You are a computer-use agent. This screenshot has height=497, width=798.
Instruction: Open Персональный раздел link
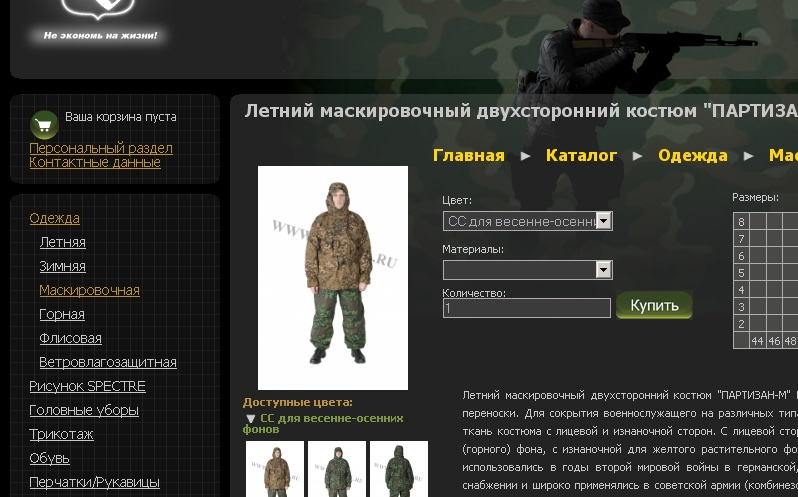tap(101, 148)
